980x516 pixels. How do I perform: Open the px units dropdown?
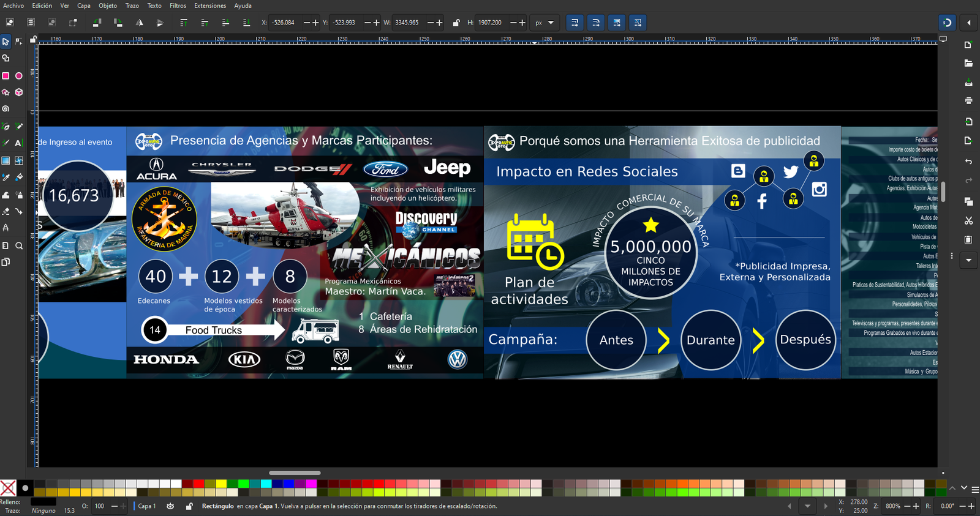coord(544,23)
